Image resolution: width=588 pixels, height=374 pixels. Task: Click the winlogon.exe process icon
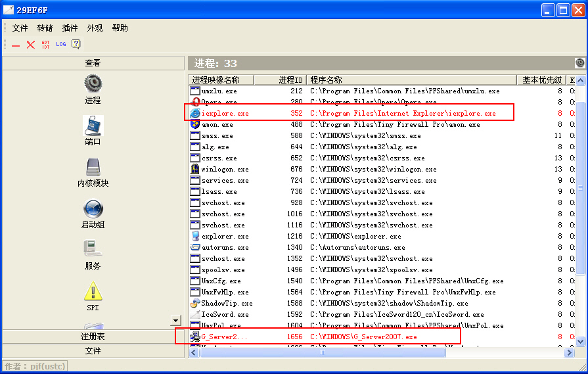tap(195, 169)
